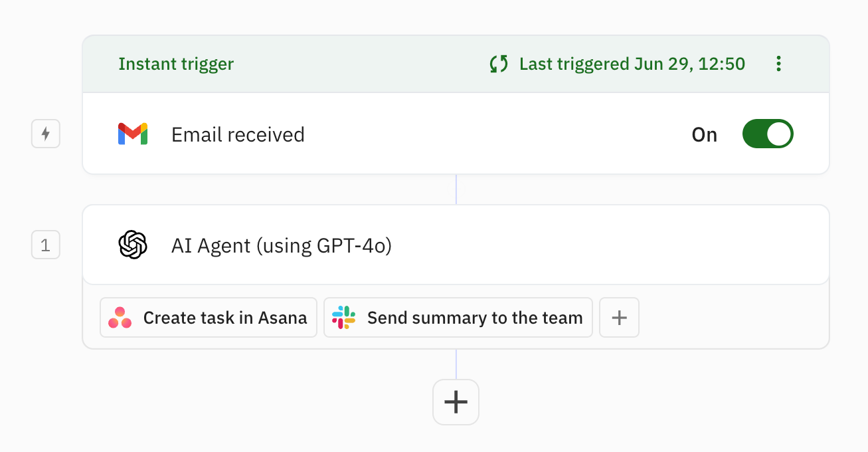
Task: Open the three-dot trigger options menu
Action: [778, 64]
